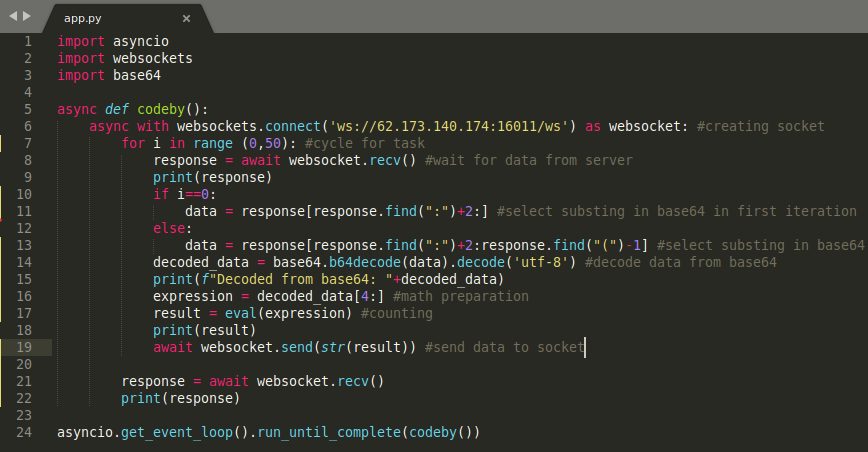
Task: Click 'run_until_complete' on line 24
Action: (329, 433)
